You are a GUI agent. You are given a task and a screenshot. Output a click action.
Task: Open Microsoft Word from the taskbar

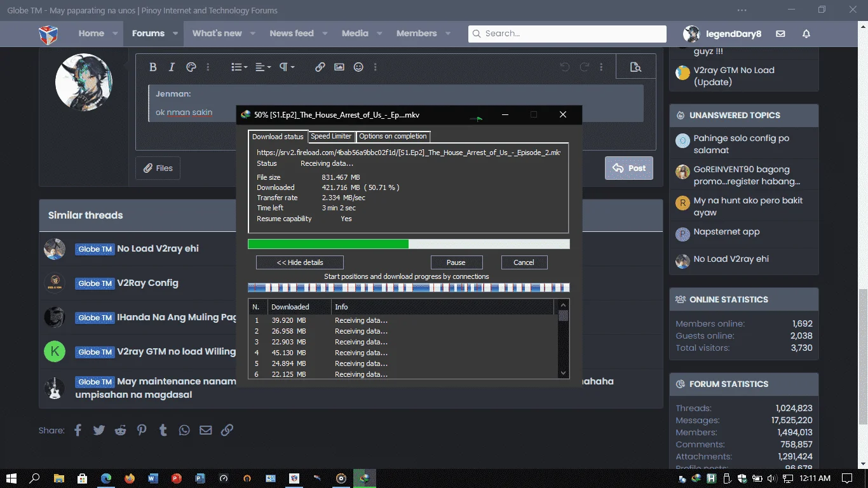click(153, 478)
